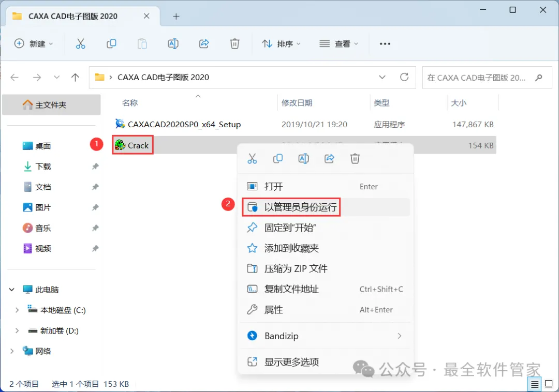Click CAXA CAD电子图版 2020 in address bar
This screenshot has height=392, width=559.
[163, 77]
